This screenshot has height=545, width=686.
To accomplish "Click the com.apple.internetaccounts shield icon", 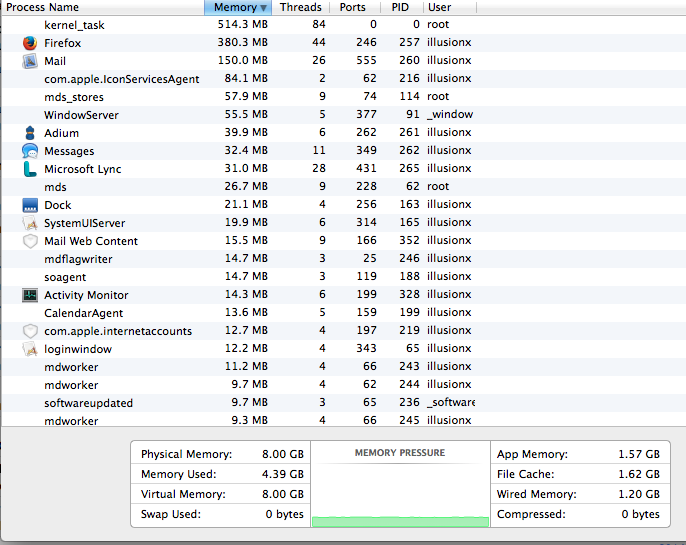I will pyautogui.click(x=30, y=331).
